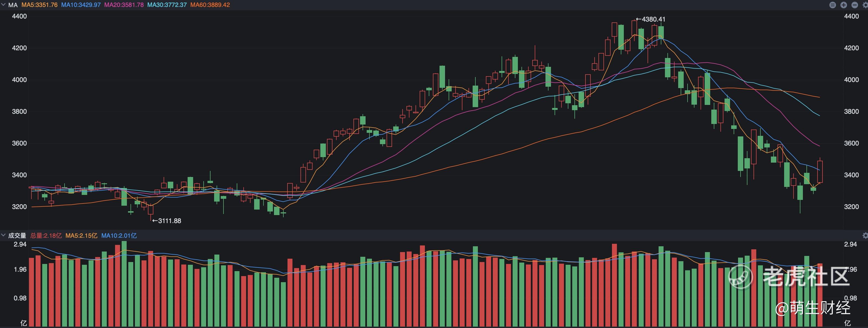Collapse the MA panel chevron
868x328 pixels.
coord(3,5)
